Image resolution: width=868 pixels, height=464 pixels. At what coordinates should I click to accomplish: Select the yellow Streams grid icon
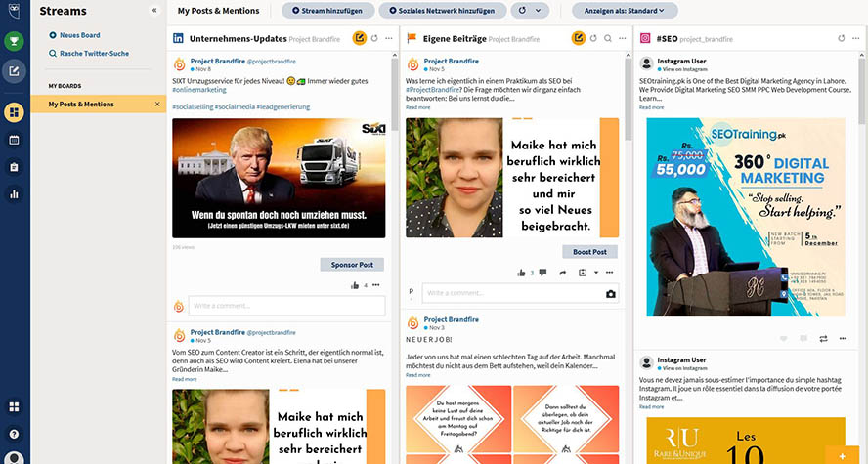(x=15, y=112)
